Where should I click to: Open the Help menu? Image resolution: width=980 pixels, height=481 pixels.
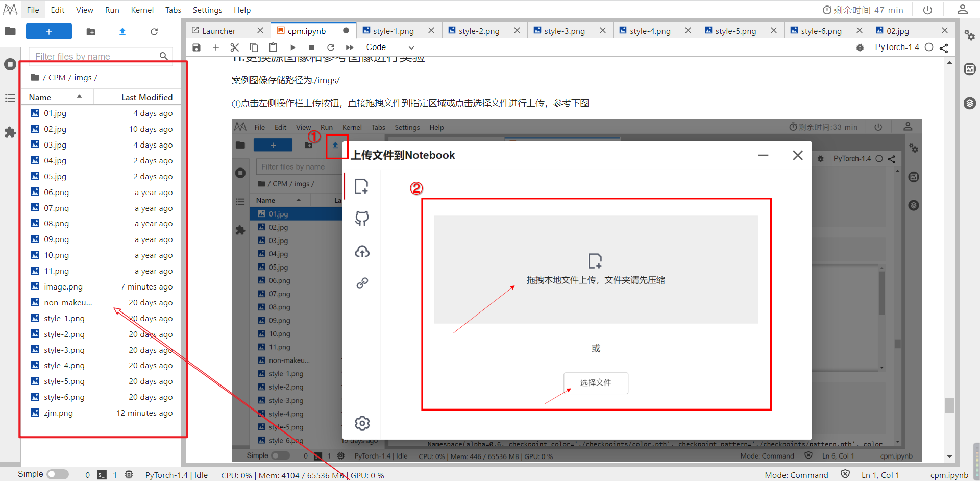(242, 10)
